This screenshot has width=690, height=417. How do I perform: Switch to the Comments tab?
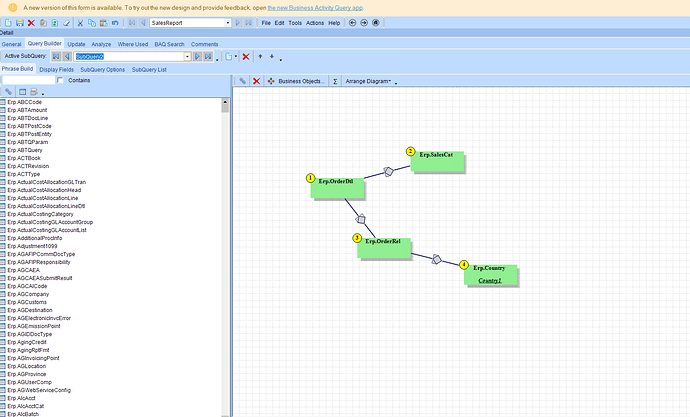[x=204, y=44]
